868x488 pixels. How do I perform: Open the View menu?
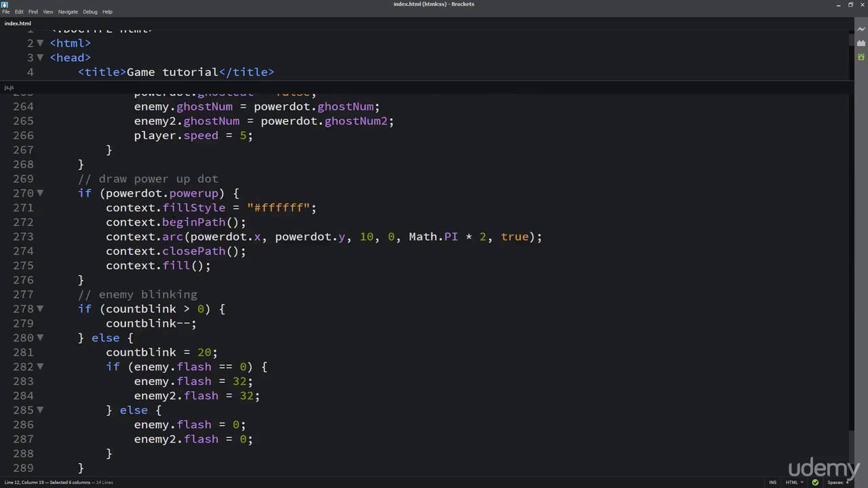[48, 12]
